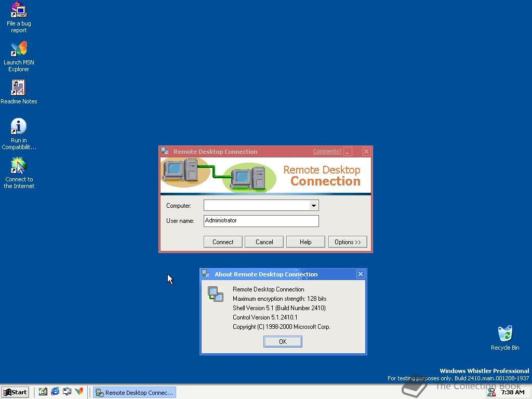Click 'Windows Whistler Professional' desktop text

pos(484,371)
